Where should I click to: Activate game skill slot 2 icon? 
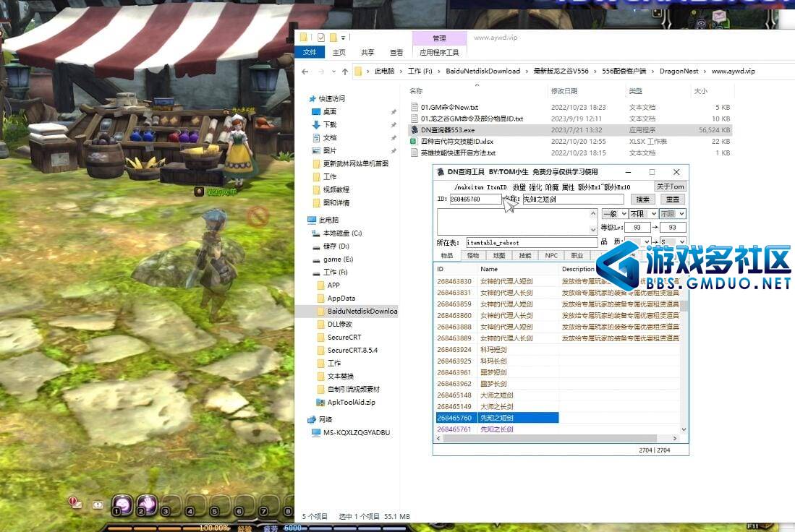[x=147, y=505]
